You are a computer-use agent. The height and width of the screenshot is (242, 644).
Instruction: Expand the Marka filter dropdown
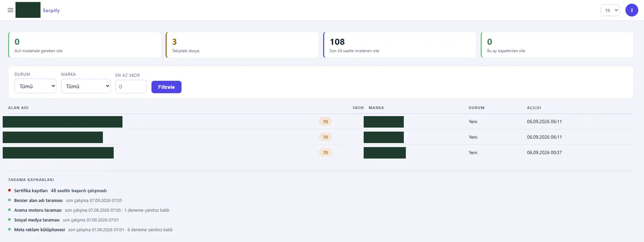point(86,87)
